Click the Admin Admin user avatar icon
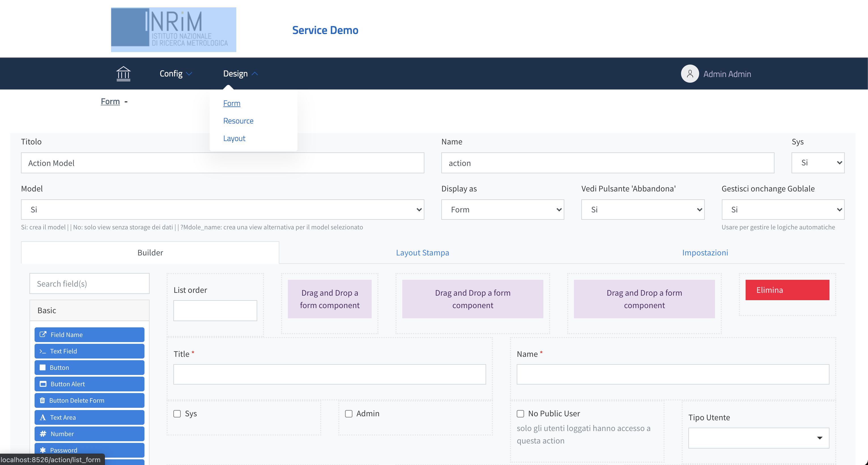 pos(690,73)
